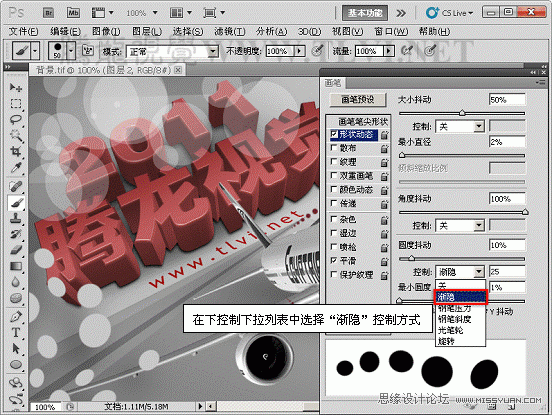Viewport: 552px width, 415px height.
Task: Select the History Brush tool
Action: 16,234
